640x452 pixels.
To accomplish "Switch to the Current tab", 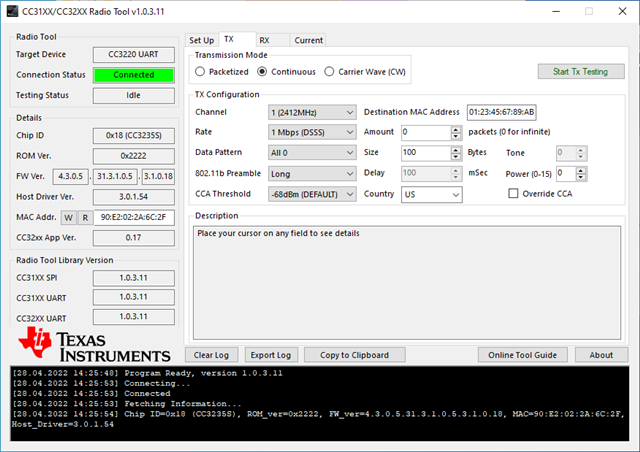I will (x=308, y=40).
